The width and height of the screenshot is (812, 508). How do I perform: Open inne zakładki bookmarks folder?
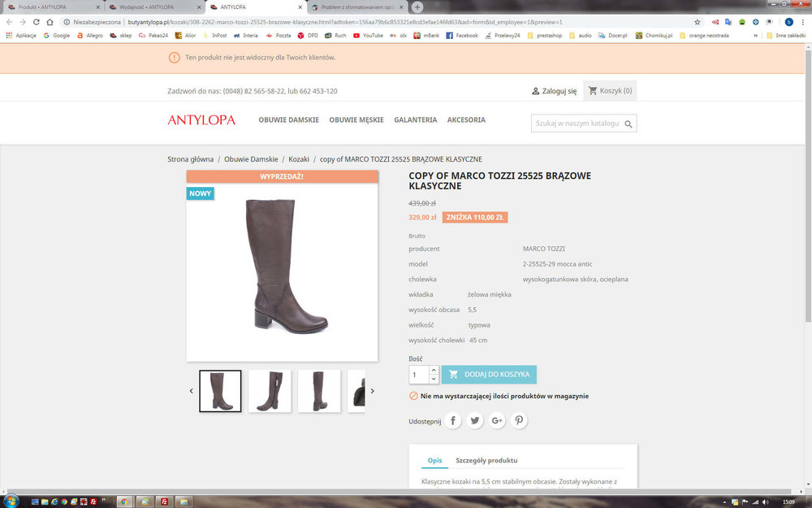click(x=785, y=36)
